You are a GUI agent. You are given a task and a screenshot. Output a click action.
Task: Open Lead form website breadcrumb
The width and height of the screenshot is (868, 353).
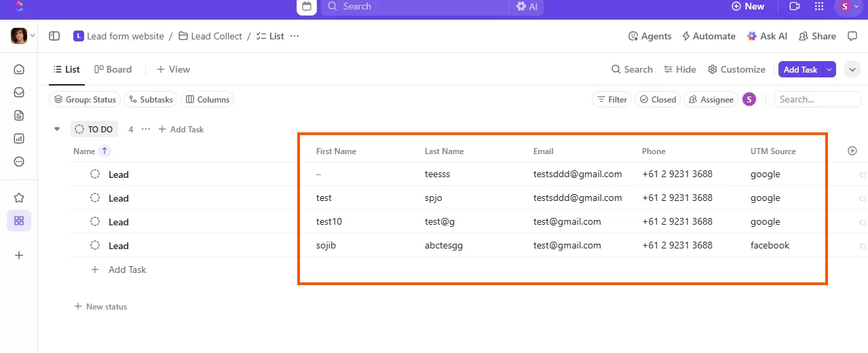coord(119,36)
